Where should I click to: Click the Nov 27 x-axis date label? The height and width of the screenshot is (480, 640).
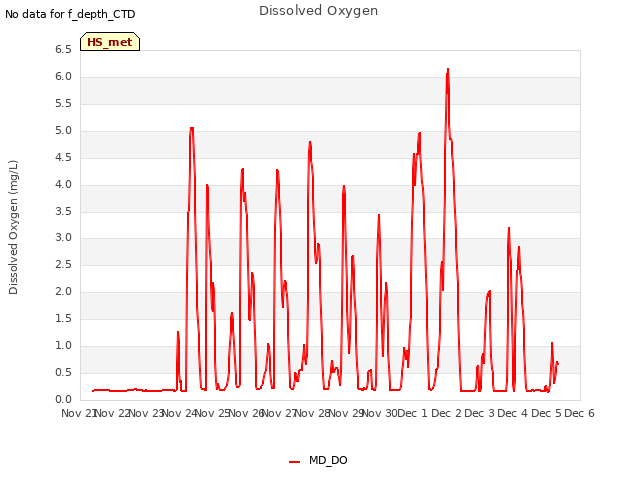279,413
